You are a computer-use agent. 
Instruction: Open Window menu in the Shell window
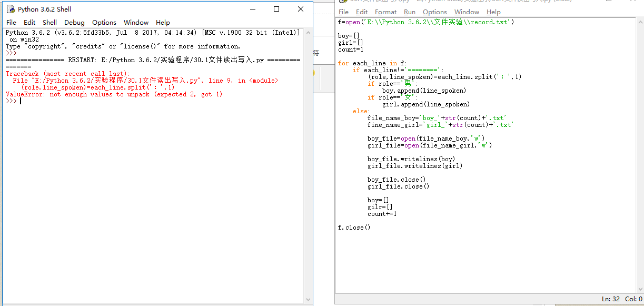tap(136, 22)
